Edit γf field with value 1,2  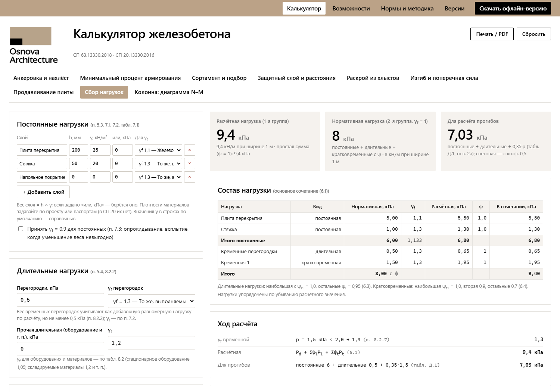[152, 343]
